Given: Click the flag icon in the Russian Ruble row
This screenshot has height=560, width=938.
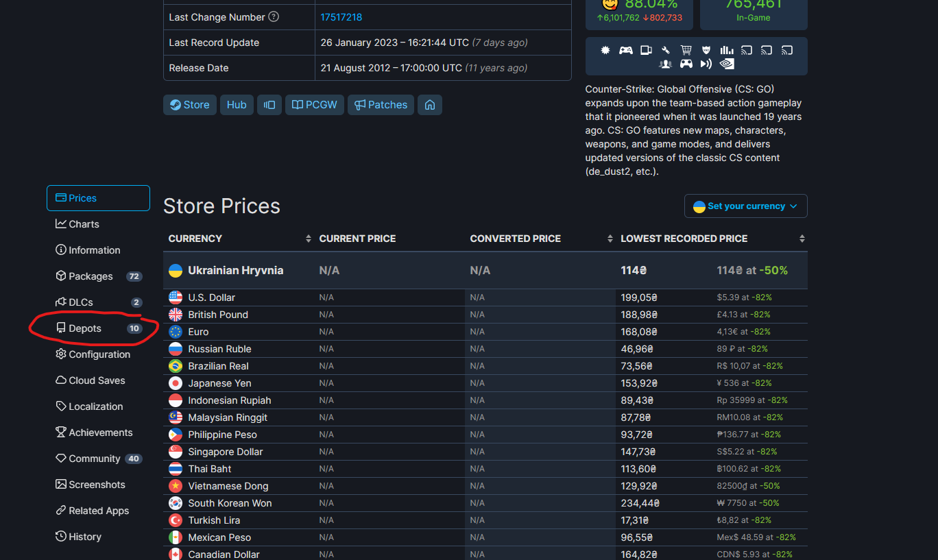Looking at the screenshot, I should click(176, 349).
